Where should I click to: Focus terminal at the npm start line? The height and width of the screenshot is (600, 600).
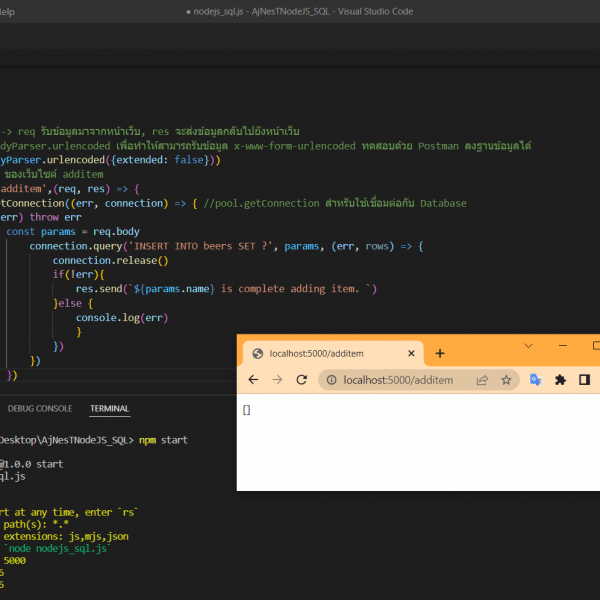(163, 440)
